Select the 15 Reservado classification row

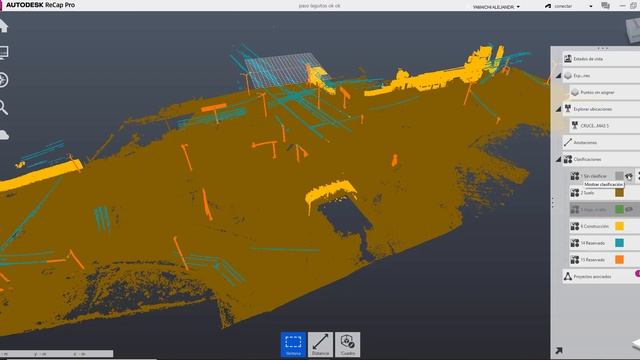click(x=605, y=260)
